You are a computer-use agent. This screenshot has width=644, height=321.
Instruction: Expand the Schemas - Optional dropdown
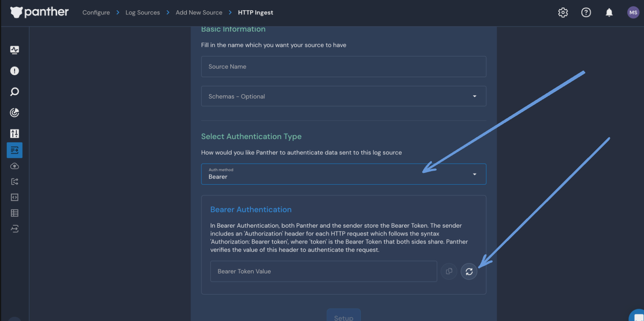[x=343, y=96]
